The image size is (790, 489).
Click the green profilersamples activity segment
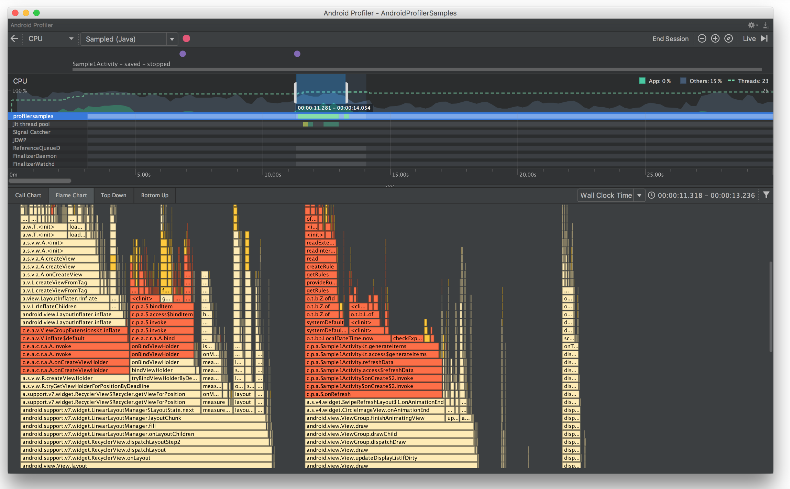pos(318,116)
